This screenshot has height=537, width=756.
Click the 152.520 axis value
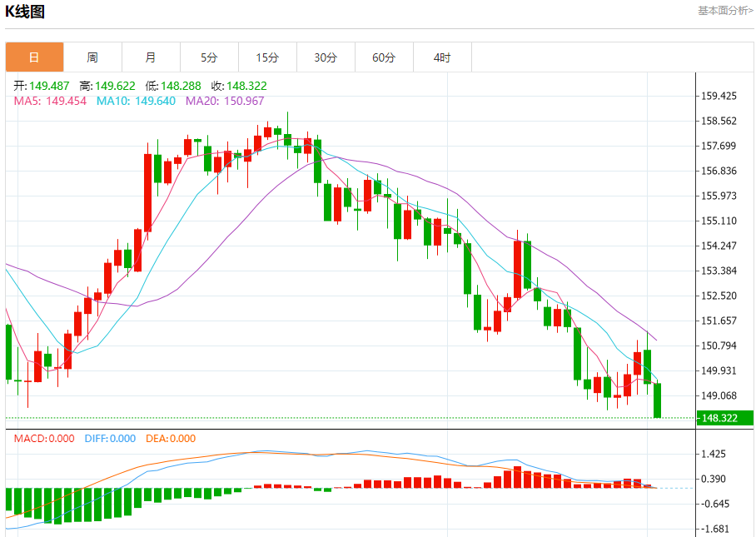pyautogui.click(x=719, y=296)
